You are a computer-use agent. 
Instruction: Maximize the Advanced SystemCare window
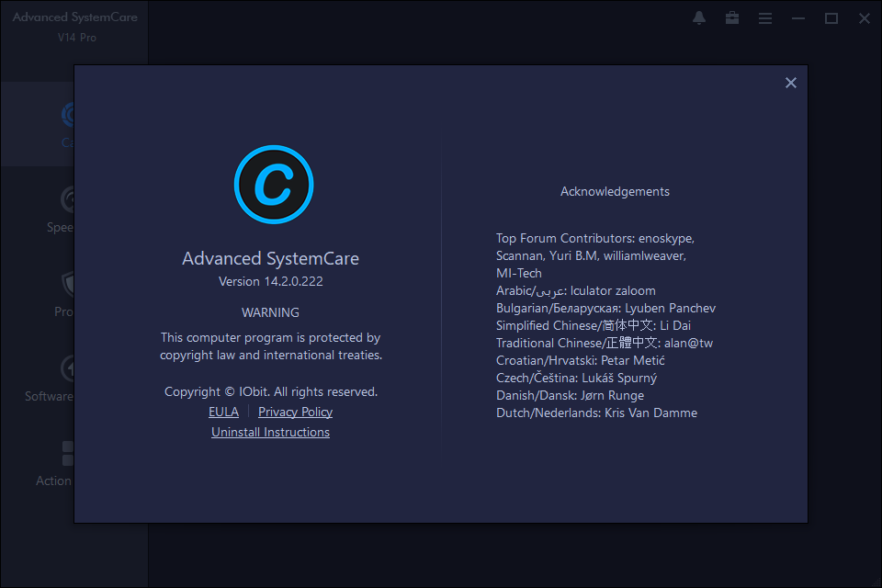point(831,18)
